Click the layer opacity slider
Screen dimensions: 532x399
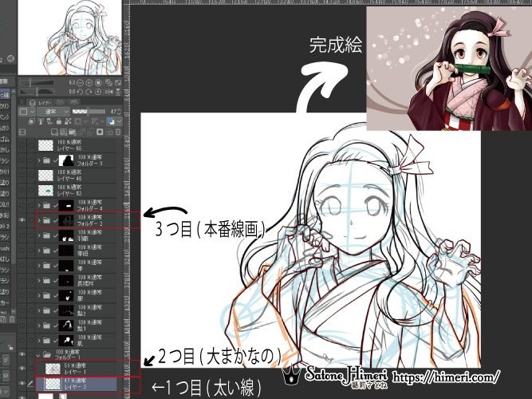tap(89, 112)
